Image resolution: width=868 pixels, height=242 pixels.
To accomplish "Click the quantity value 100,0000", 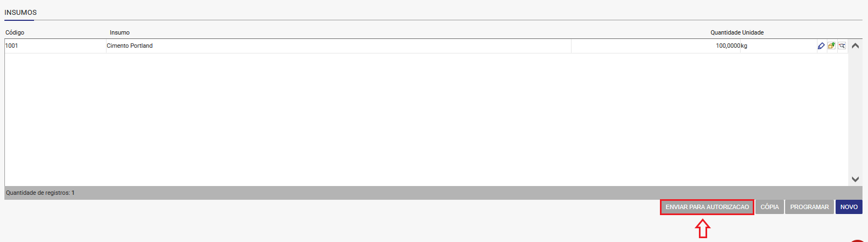I will 728,46.
